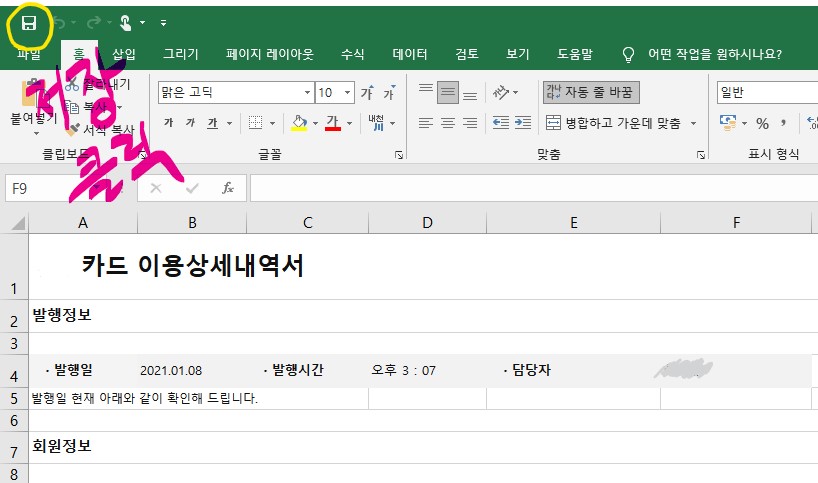Click the Redo arrow icon
Viewport: 818px width, 483px height.
(94, 22)
